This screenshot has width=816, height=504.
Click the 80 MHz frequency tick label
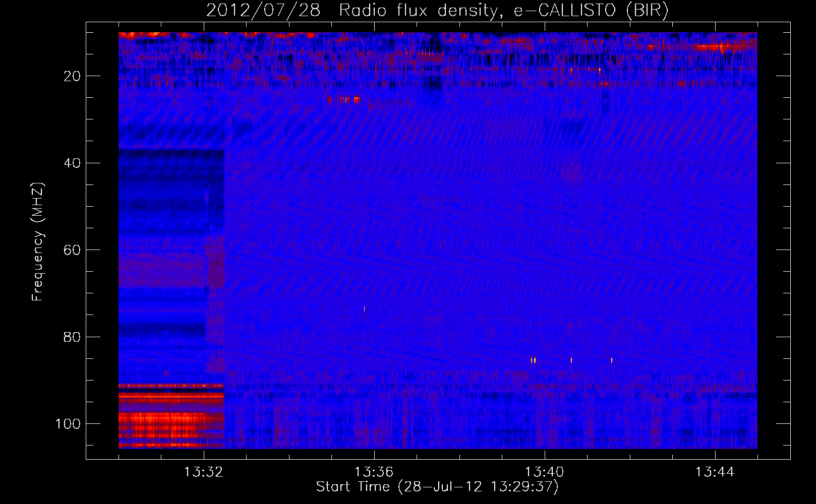coord(73,337)
